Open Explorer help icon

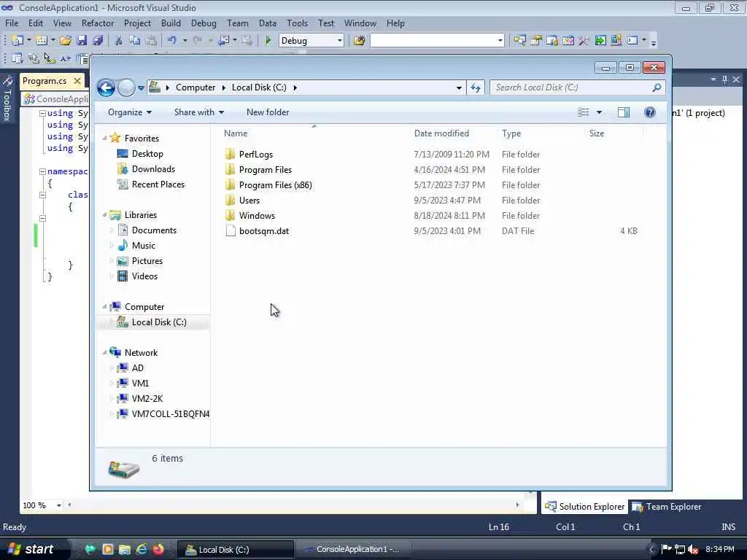[650, 112]
